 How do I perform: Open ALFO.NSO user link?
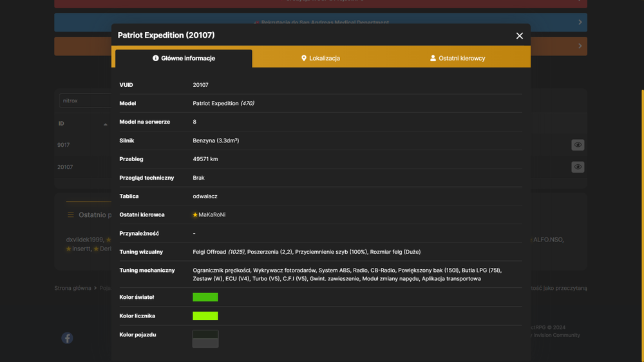[548, 240]
